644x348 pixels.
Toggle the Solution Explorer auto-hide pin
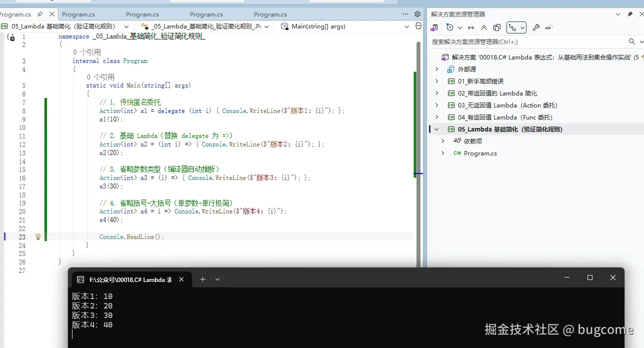tap(630, 14)
